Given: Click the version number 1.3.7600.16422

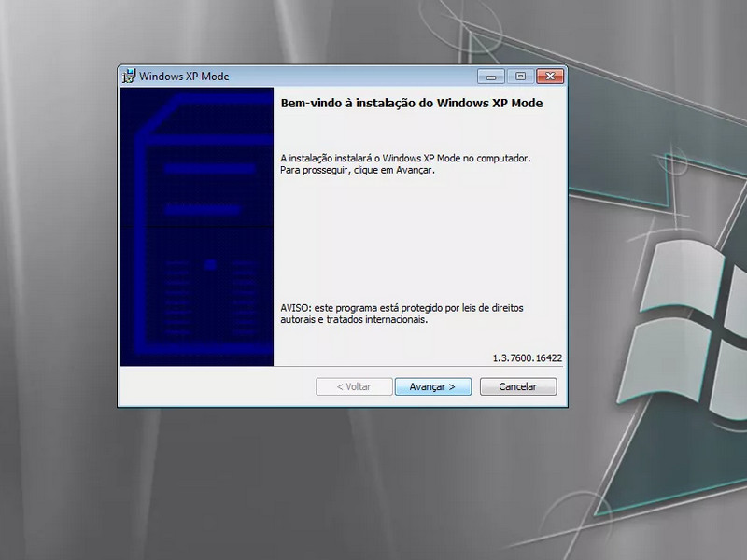Looking at the screenshot, I should pyautogui.click(x=528, y=358).
